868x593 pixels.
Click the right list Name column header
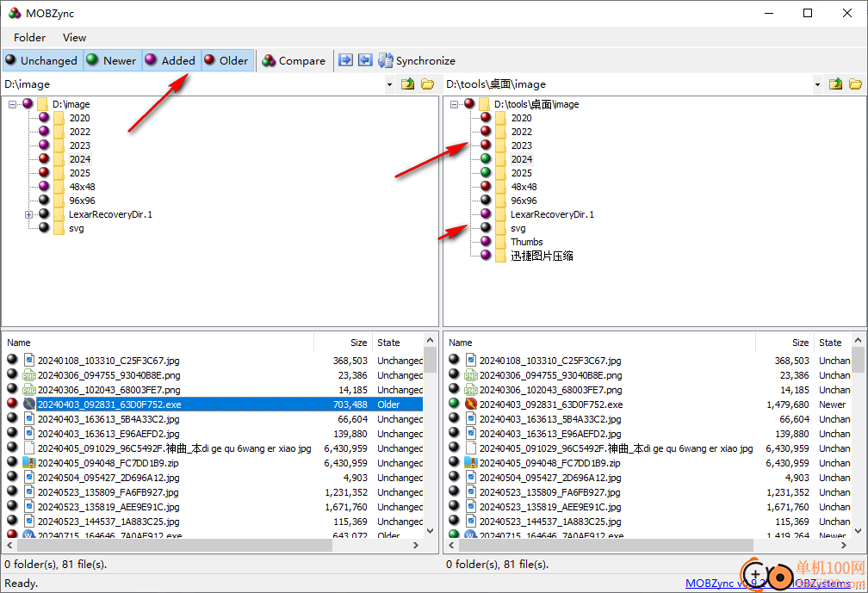click(x=600, y=343)
